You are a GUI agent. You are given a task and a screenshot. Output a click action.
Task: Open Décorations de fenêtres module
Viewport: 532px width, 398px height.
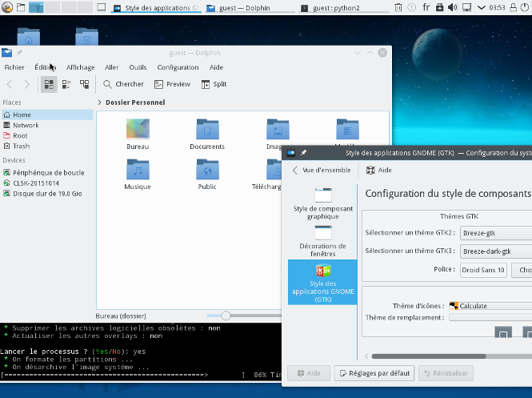(323, 241)
